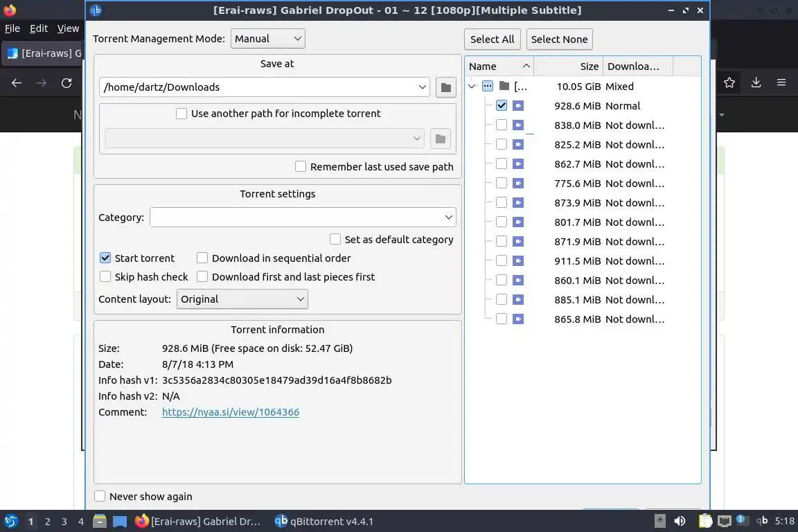The width and height of the screenshot is (798, 532).
Task: Open Firefox File menu
Action: point(12,28)
